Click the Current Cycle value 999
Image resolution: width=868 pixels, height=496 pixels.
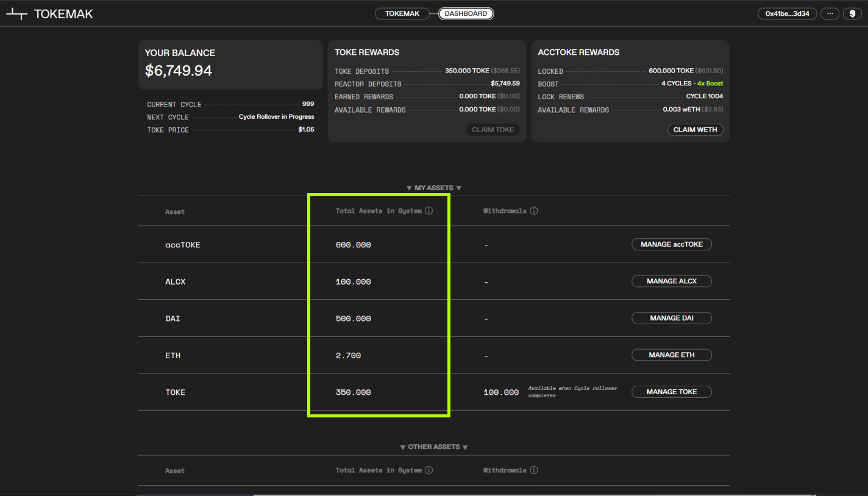click(308, 104)
